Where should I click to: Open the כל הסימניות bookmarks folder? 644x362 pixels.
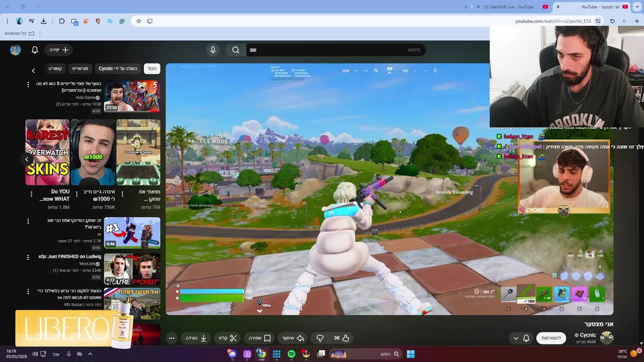coord(19,33)
